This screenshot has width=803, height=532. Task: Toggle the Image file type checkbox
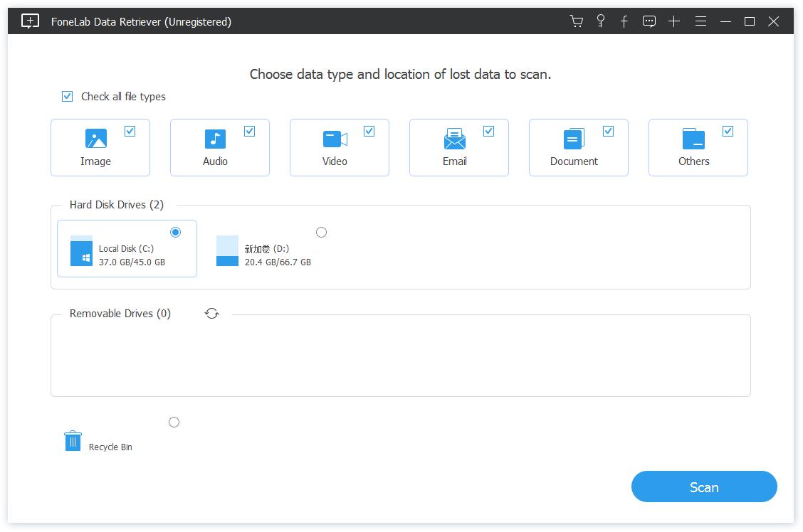pos(130,131)
